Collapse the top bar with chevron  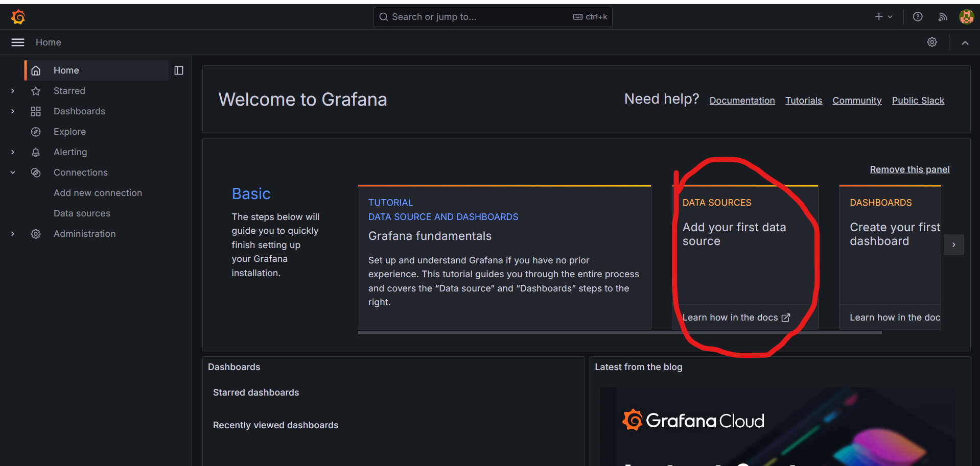pyautogui.click(x=965, y=43)
